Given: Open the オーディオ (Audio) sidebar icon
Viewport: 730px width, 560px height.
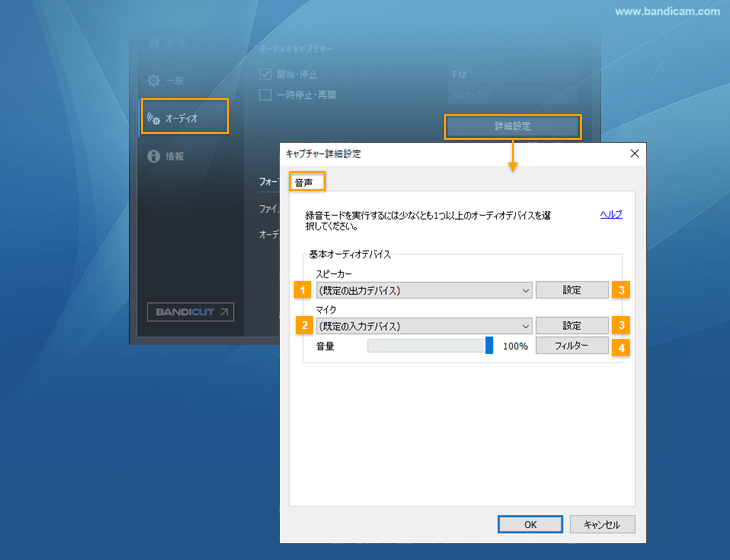Looking at the screenshot, I should [155, 118].
